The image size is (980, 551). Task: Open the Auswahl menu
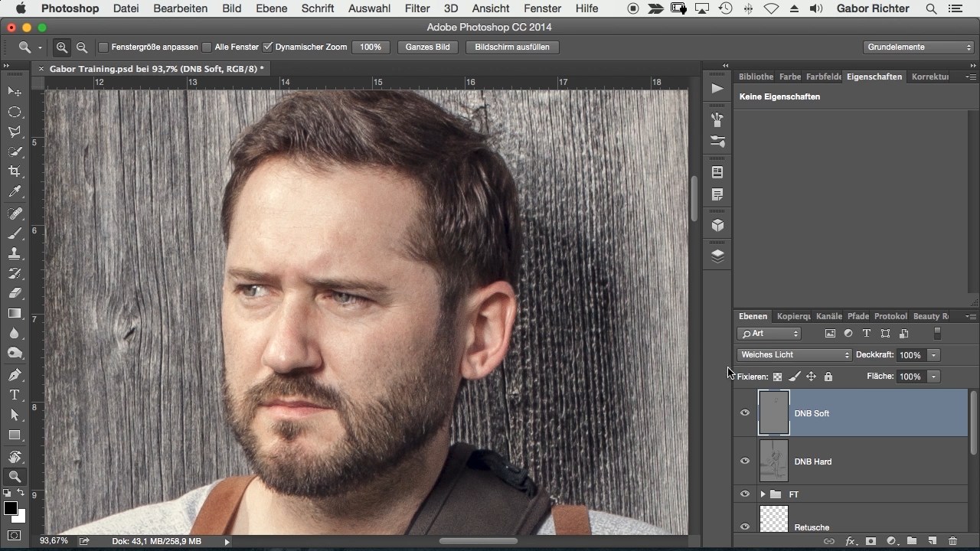[x=369, y=8]
